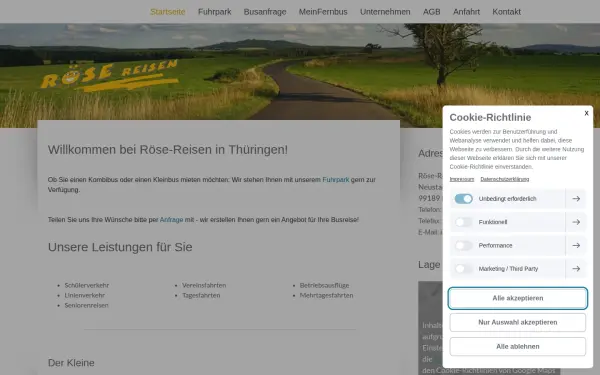
Task: Click the Seniorenreisen list entry
Action: click(x=86, y=305)
